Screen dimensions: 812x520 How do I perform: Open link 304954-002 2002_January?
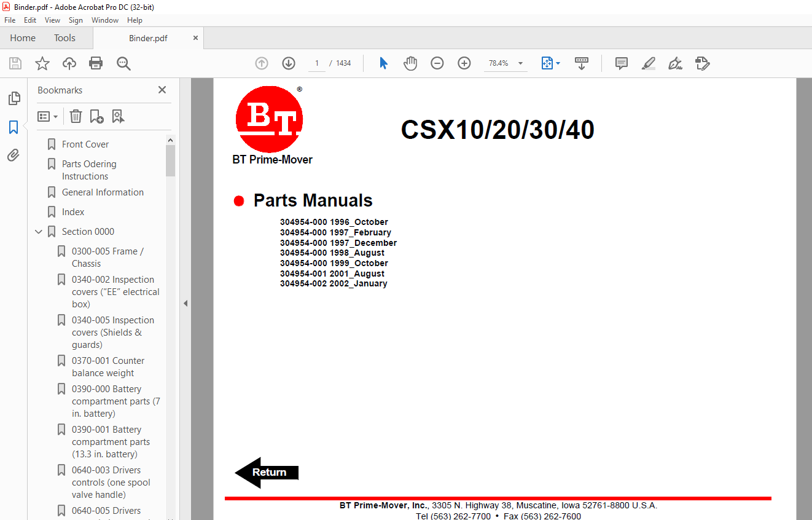coord(334,283)
